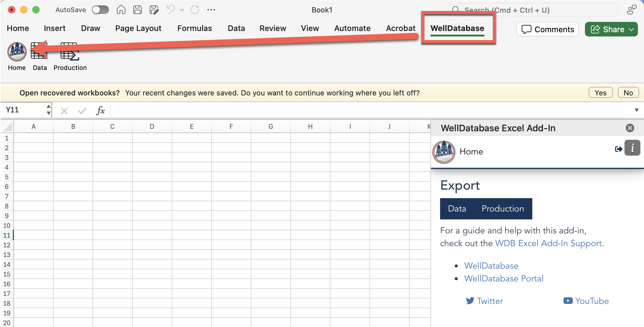644x327 pixels.
Task: Click the Name Box stepper arrows
Action: (48, 110)
